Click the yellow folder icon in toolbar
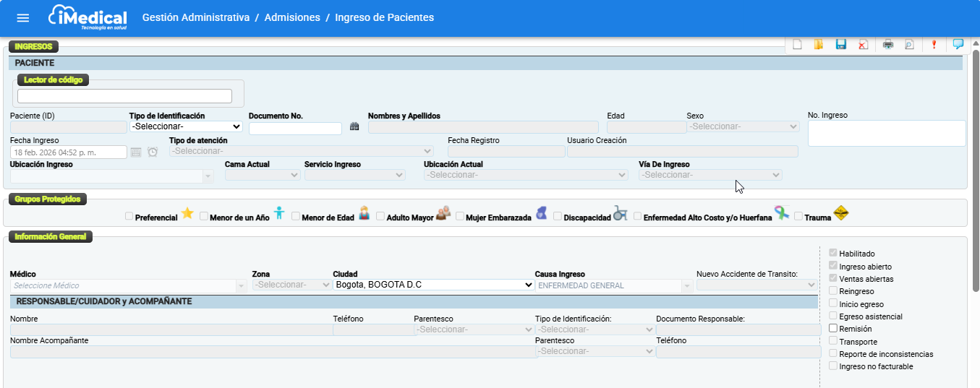The image size is (980, 388). click(819, 45)
